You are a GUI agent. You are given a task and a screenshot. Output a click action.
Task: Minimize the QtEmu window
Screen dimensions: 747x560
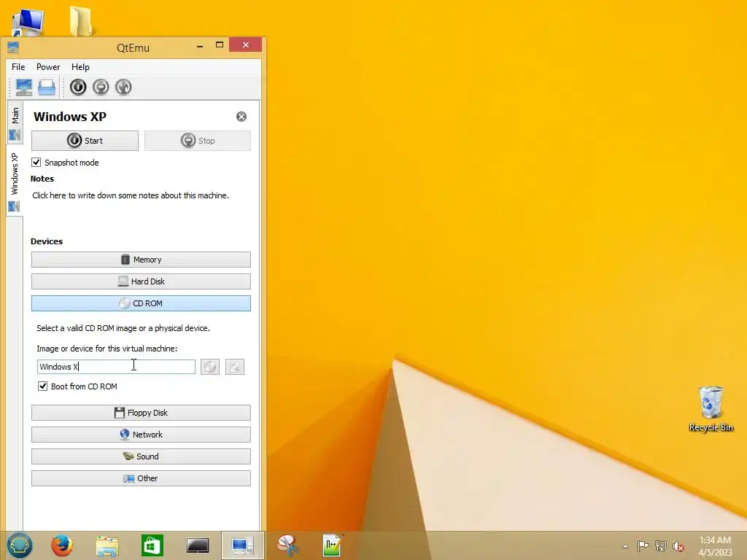200,46
